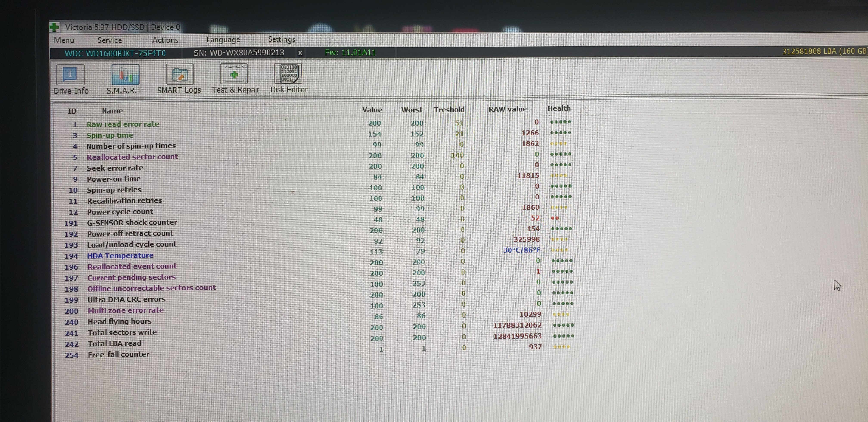
Task: Click RAW value 1 for Current pending sectors
Action: tap(538, 271)
